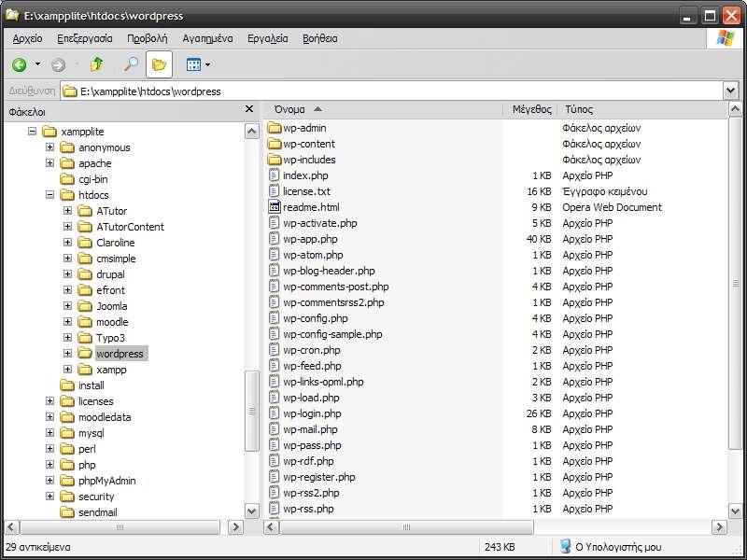Toggle the Folders pane toolbar button

[x=159, y=64]
